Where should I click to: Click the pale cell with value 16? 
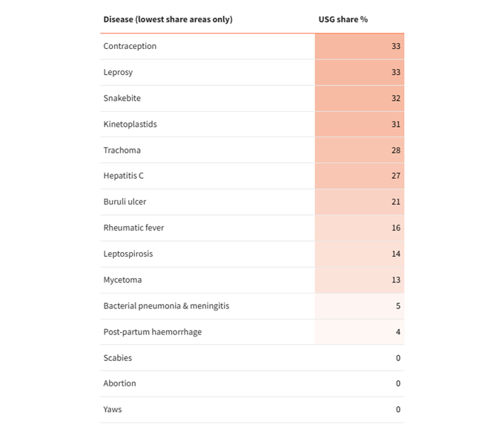pyautogui.click(x=359, y=228)
